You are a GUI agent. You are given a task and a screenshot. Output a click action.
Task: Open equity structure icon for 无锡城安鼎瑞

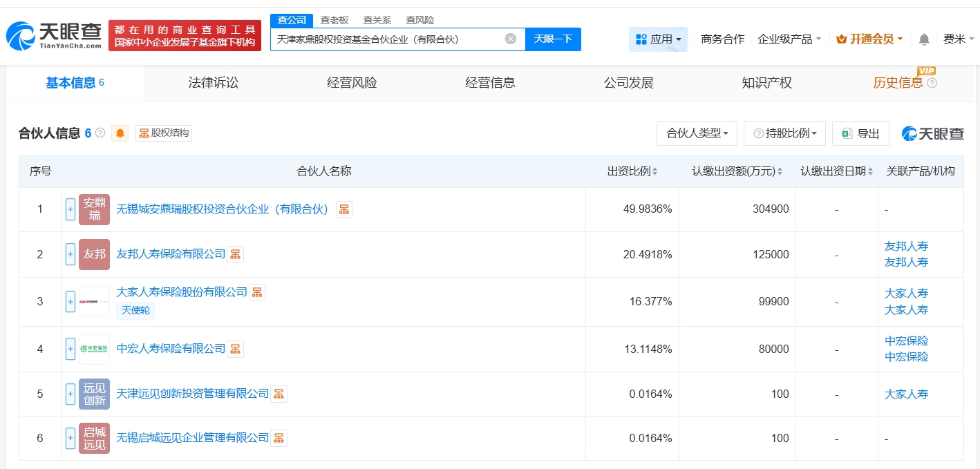click(x=344, y=209)
